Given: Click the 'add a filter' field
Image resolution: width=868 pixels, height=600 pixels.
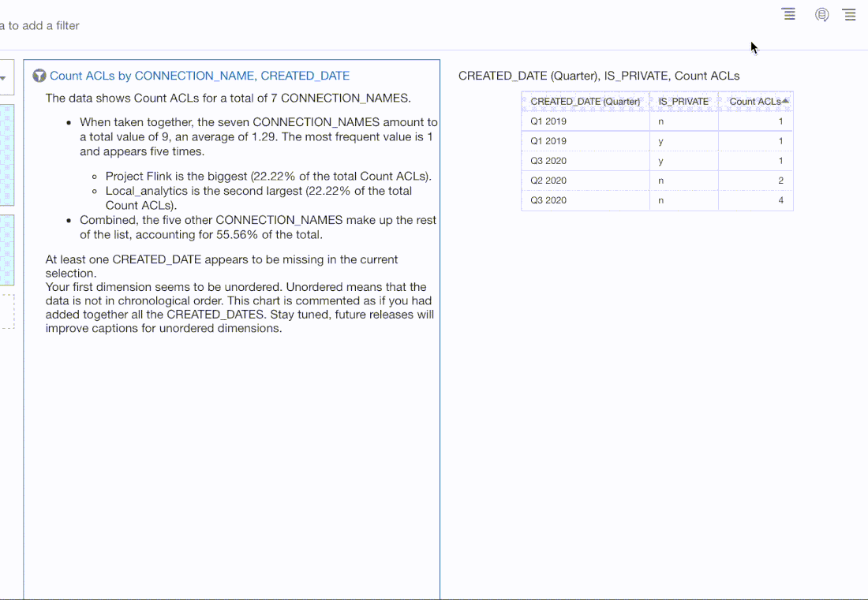Looking at the screenshot, I should point(40,25).
